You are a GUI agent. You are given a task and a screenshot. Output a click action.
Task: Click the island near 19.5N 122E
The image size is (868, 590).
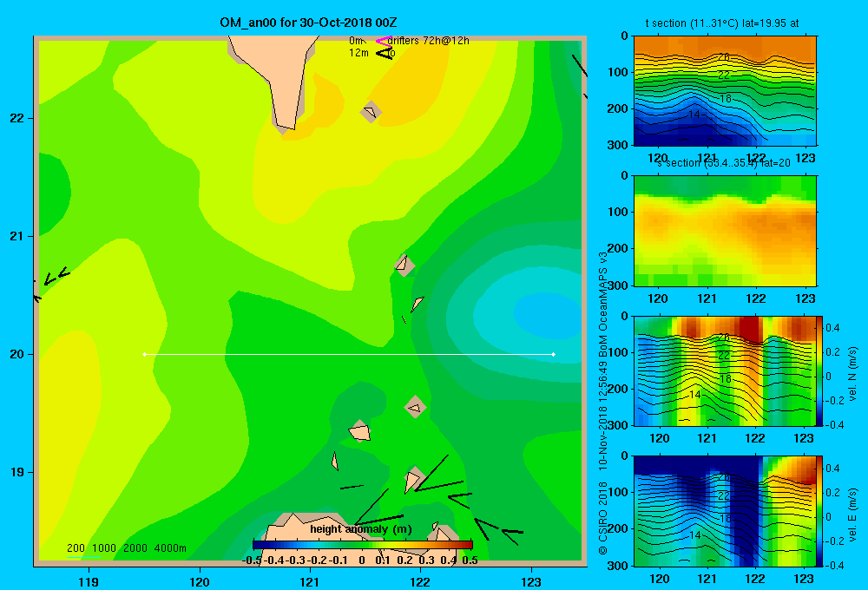415,407
